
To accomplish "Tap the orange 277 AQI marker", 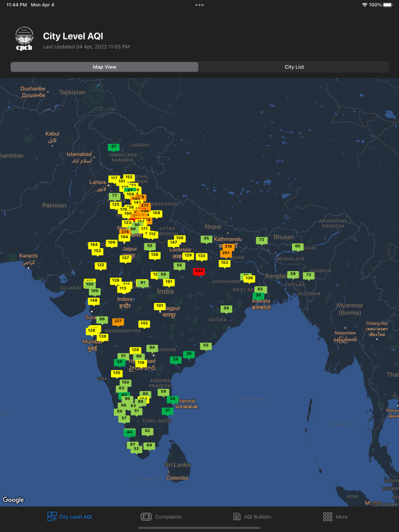I will point(145,206).
